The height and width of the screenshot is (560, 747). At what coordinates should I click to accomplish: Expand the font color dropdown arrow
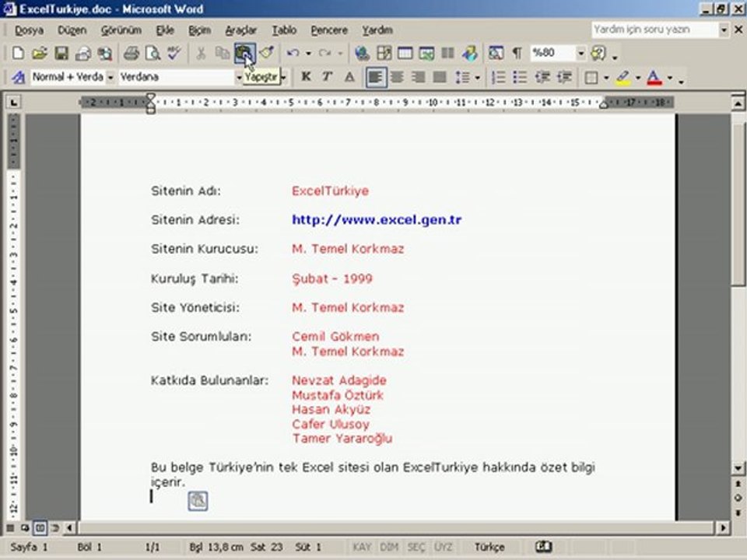click(x=670, y=78)
